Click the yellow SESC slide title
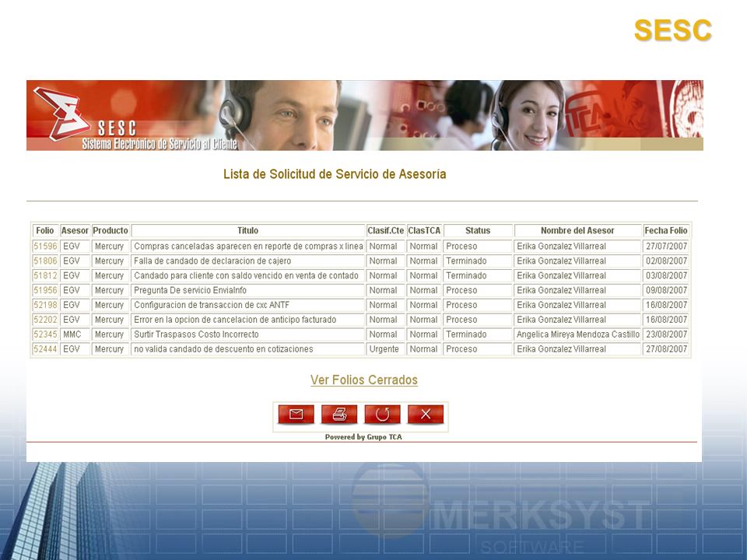Viewport: 747px width, 560px height. (x=672, y=30)
